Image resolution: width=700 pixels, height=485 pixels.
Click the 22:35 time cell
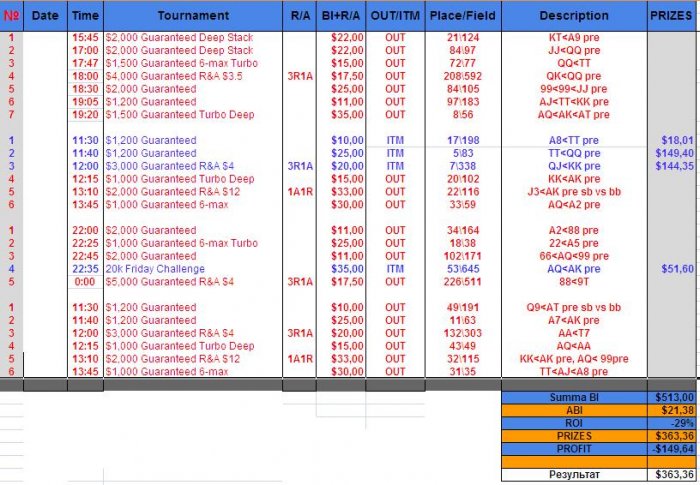[x=85, y=269]
